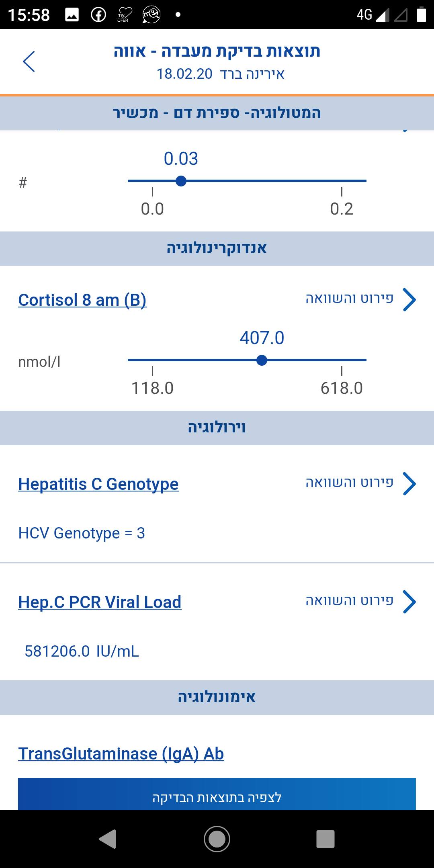This screenshot has width=434, height=868.
Task: Click the 0.03 value slider dot
Action: (x=181, y=181)
